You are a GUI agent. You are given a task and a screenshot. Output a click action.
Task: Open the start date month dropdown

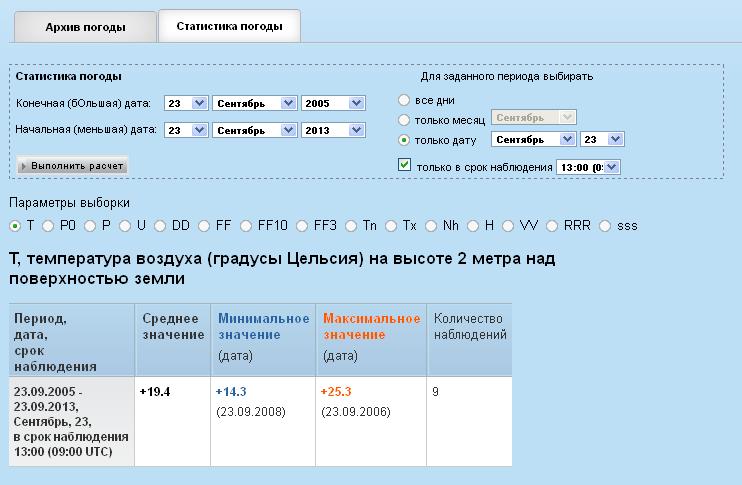256,130
